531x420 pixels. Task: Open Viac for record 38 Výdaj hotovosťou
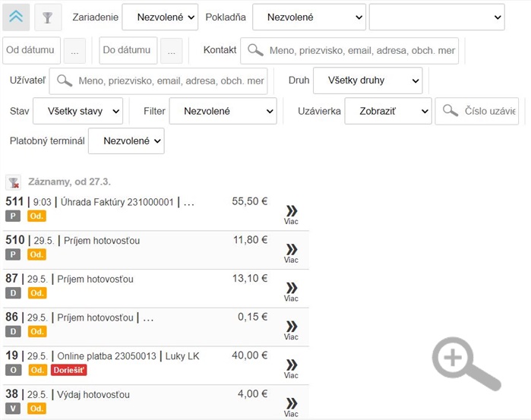(x=291, y=407)
